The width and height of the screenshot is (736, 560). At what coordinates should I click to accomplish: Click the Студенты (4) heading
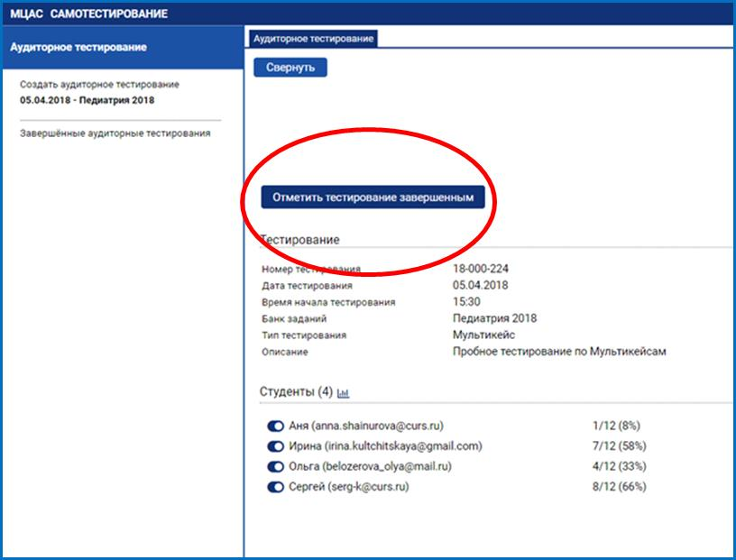pyautogui.click(x=296, y=391)
